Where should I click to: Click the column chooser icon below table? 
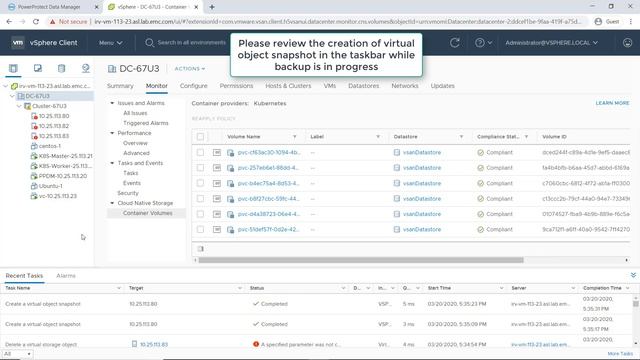(x=200, y=249)
